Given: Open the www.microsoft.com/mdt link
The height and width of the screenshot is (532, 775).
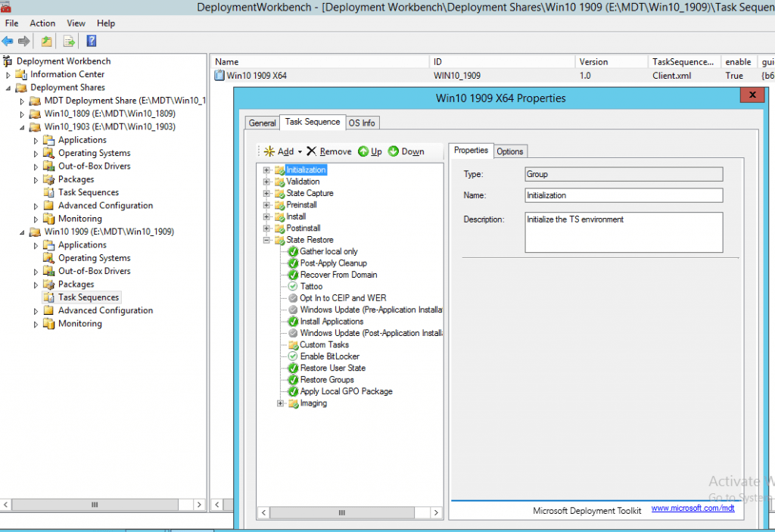Looking at the screenshot, I should click(693, 509).
